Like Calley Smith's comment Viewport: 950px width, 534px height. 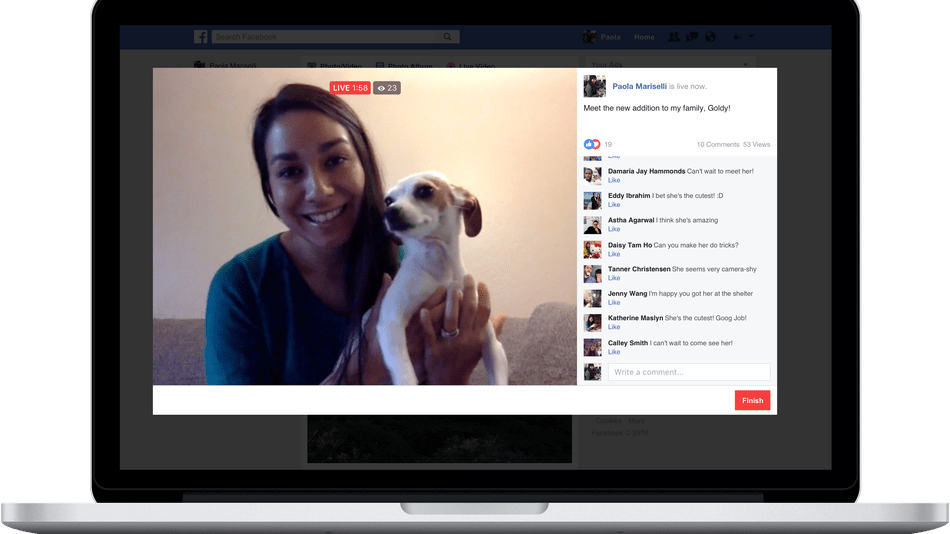tap(614, 352)
